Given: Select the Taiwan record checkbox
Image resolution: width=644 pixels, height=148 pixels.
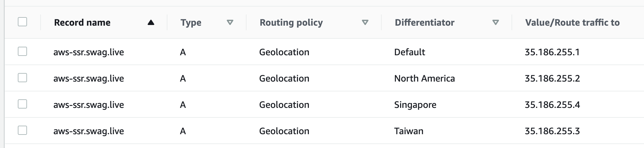Looking at the screenshot, I should coord(22,131).
